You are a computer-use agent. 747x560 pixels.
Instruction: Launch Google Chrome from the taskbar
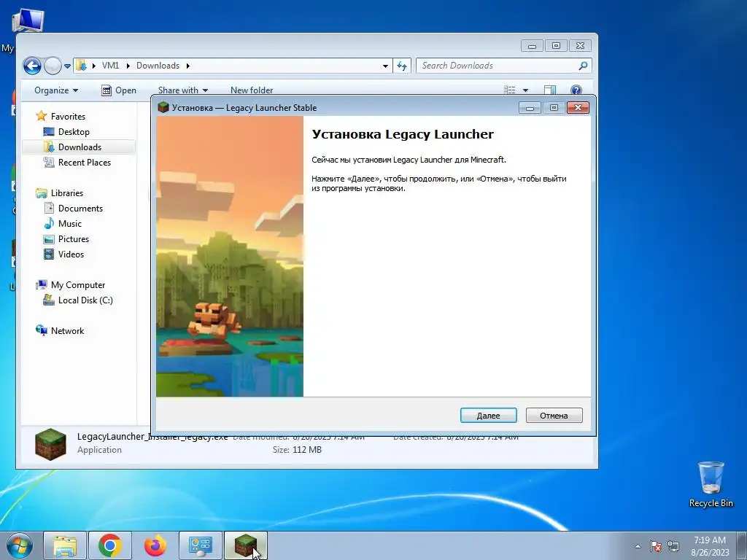pos(110,545)
